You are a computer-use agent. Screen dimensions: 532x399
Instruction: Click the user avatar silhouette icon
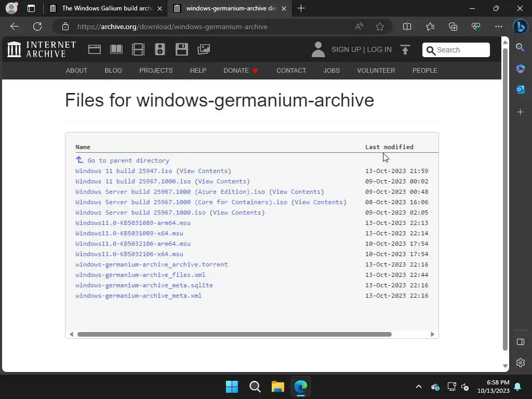(x=318, y=49)
